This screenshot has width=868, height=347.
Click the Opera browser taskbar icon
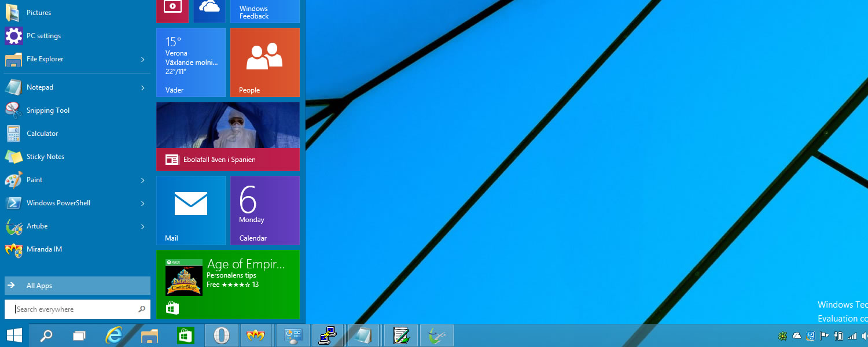coord(221,335)
